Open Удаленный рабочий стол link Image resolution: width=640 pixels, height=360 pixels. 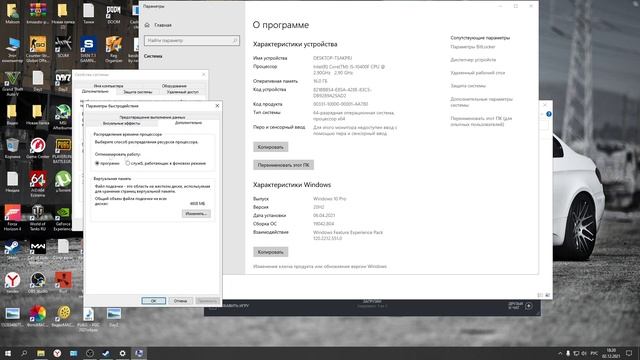click(478, 73)
